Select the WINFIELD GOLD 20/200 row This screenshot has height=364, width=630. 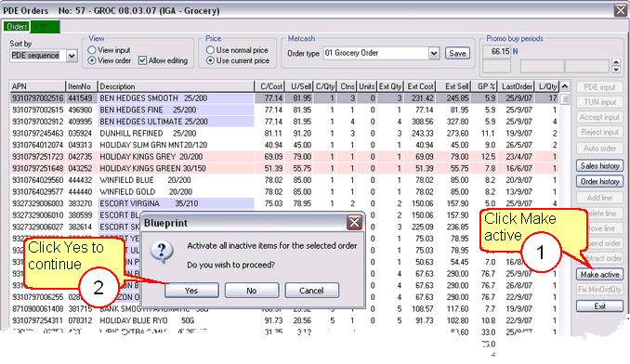tap(284, 192)
